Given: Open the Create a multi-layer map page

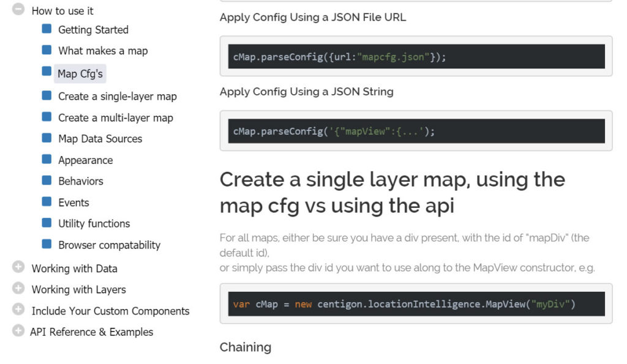Looking at the screenshot, I should (115, 117).
